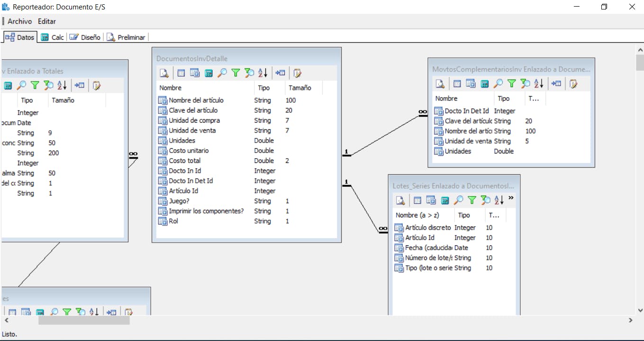Click Nombre (a > z) header in Lotes_Series
644x341 pixels.
click(x=423, y=215)
